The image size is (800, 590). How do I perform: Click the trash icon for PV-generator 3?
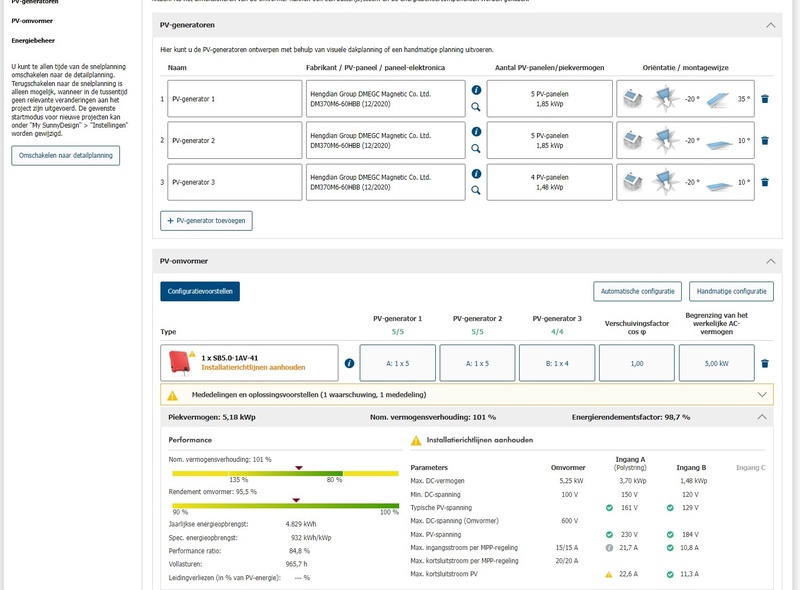pyautogui.click(x=765, y=182)
